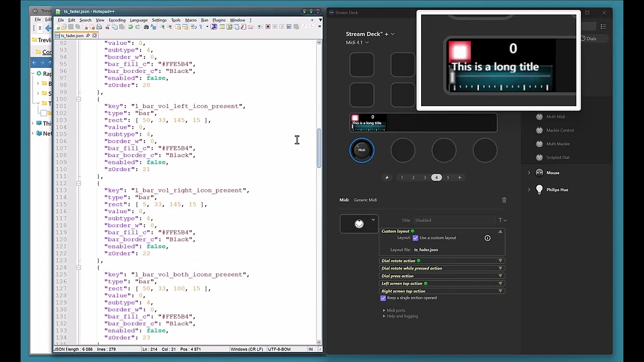Expand the Help and logging section
Viewport: 644px width, 362px height.
coord(384,316)
